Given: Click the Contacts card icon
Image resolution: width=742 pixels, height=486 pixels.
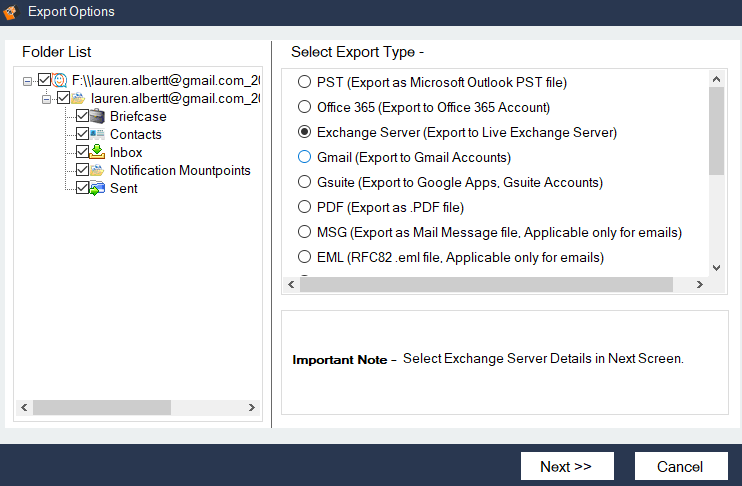Looking at the screenshot, I should pyautogui.click(x=98, y=135).
